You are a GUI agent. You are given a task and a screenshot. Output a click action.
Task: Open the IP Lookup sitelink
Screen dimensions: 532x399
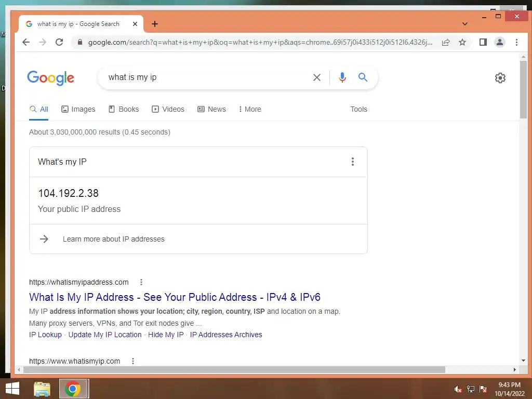click(46, 335)
